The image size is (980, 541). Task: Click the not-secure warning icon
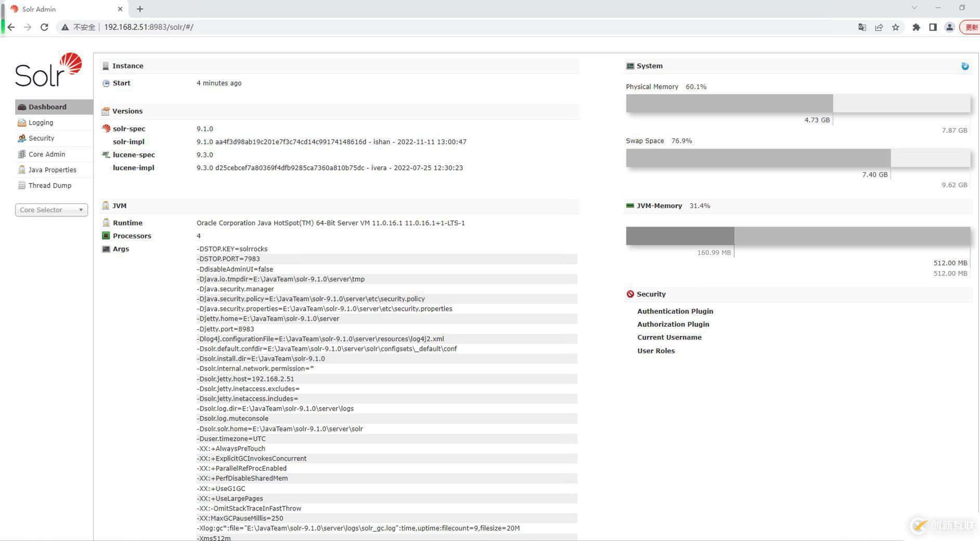click(65, 27)
